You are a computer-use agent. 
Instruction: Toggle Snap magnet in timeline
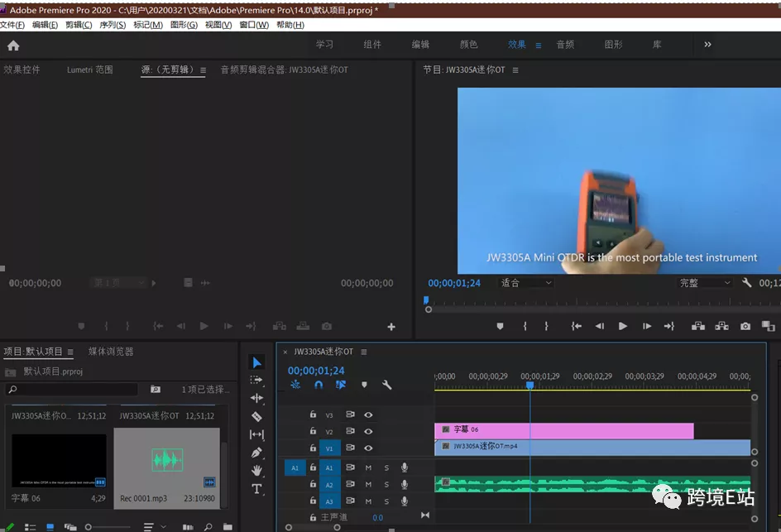(x=319, y=385)
